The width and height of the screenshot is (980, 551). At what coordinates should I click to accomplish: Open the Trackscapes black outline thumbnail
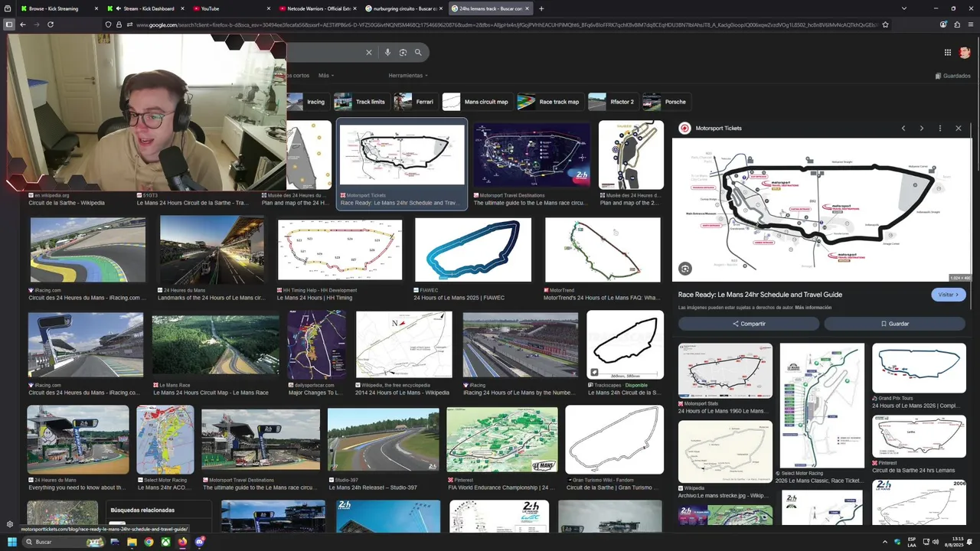[x=625, y=344]
